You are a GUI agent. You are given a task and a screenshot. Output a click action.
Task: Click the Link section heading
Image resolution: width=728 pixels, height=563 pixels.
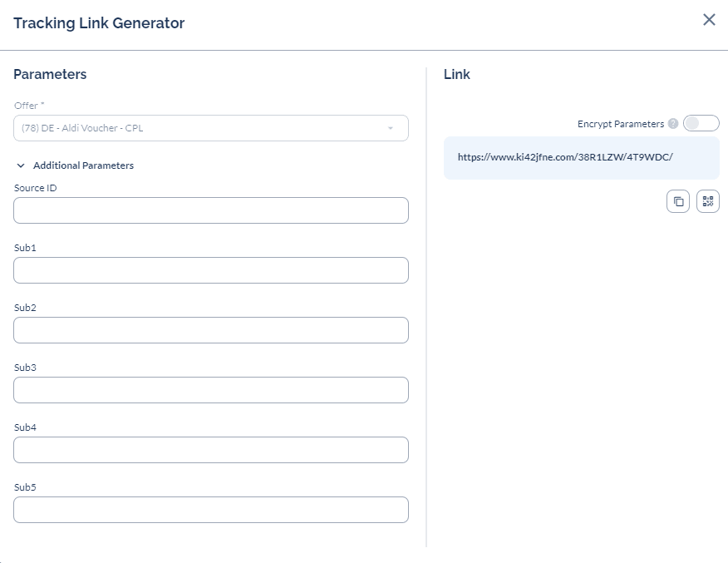point(457,74)
